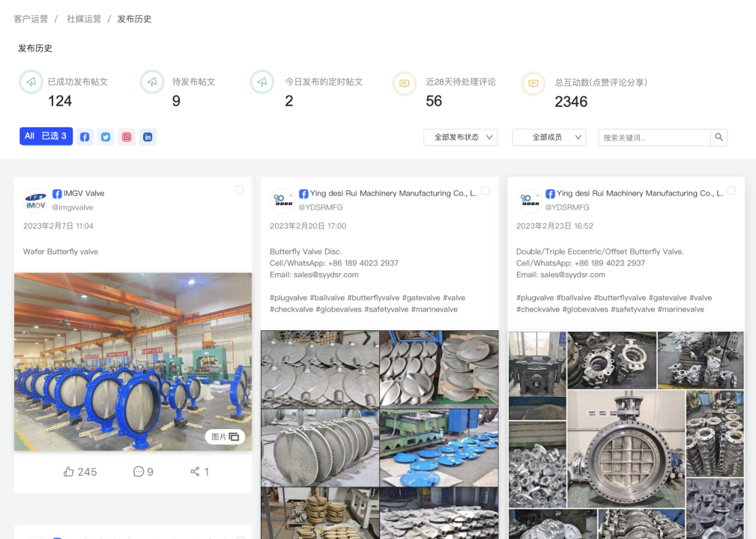
Task: Filter posts by LinkedIn icon
Action: 148,137
